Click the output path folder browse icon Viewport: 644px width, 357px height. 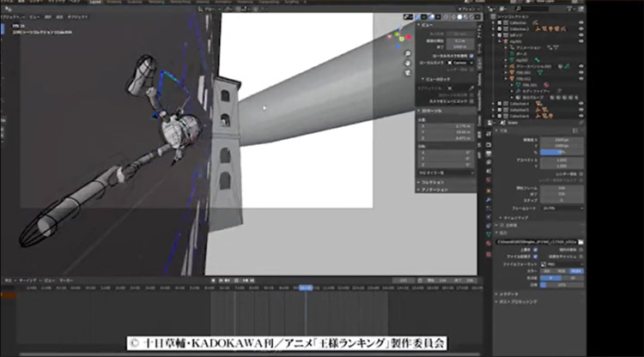coord(580,243)
